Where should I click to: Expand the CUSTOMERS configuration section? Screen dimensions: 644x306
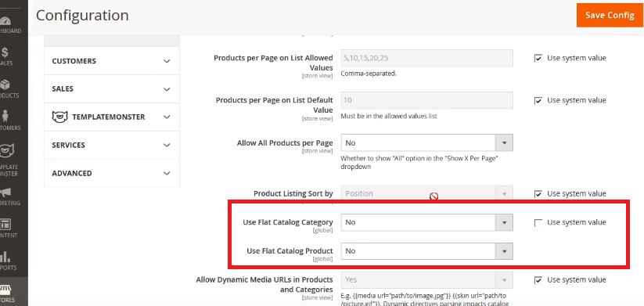pos(112,61)
